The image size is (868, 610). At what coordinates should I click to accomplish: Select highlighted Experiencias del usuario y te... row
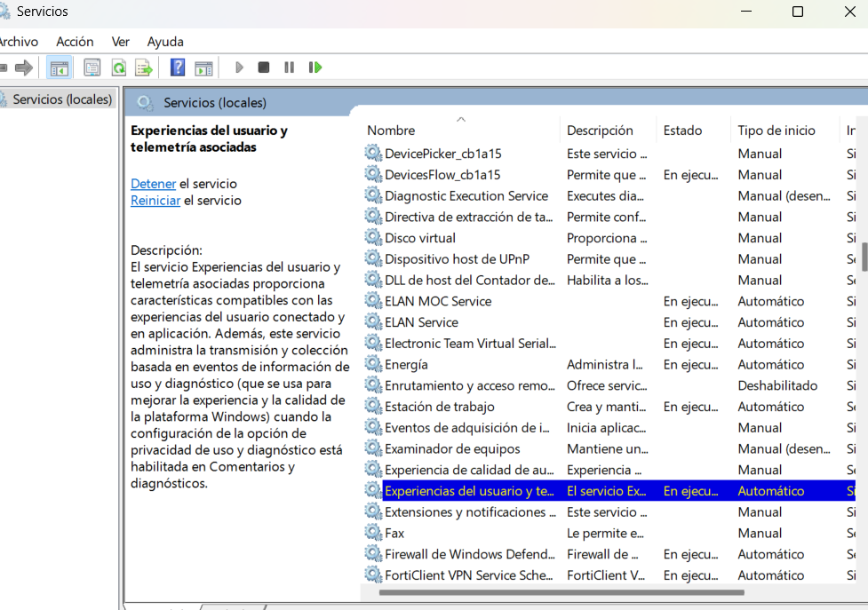618,490
